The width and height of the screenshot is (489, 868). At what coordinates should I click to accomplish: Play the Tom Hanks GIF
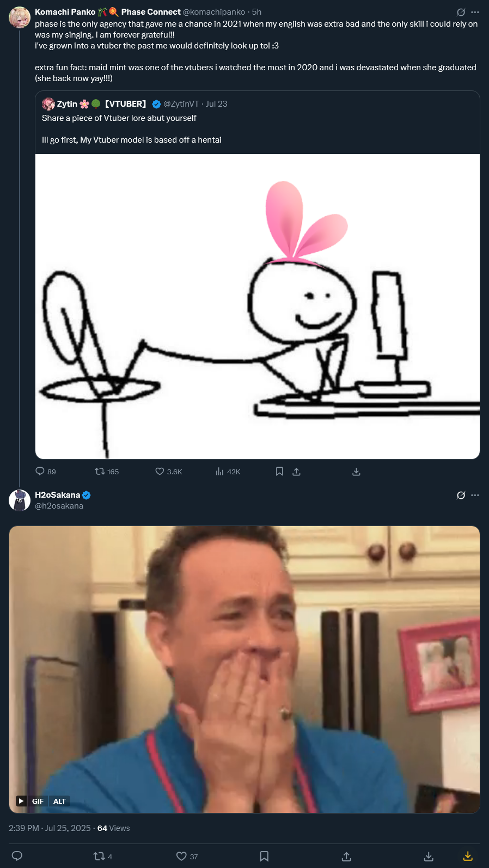click(21, 801)
